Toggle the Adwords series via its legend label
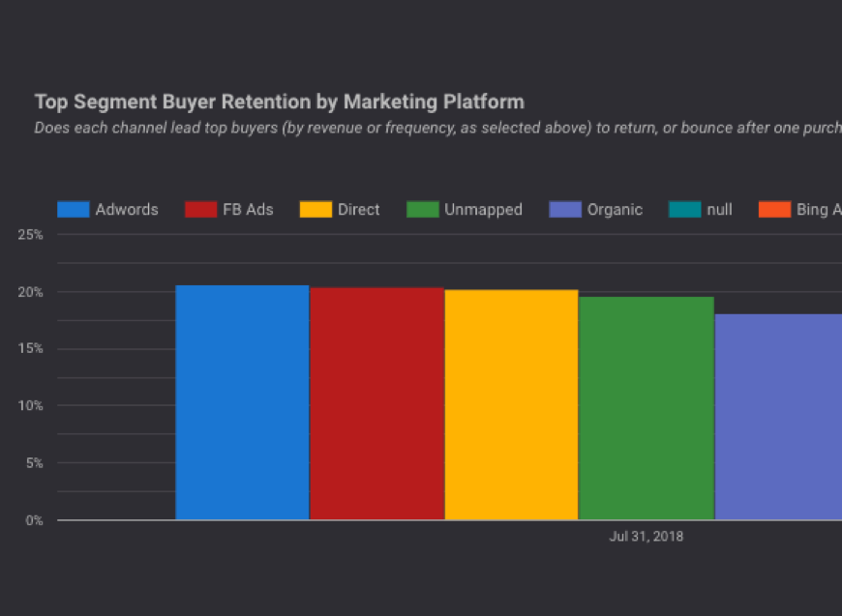Image resolution: width=842 pixels, height=616 pixels. point(127,210)
